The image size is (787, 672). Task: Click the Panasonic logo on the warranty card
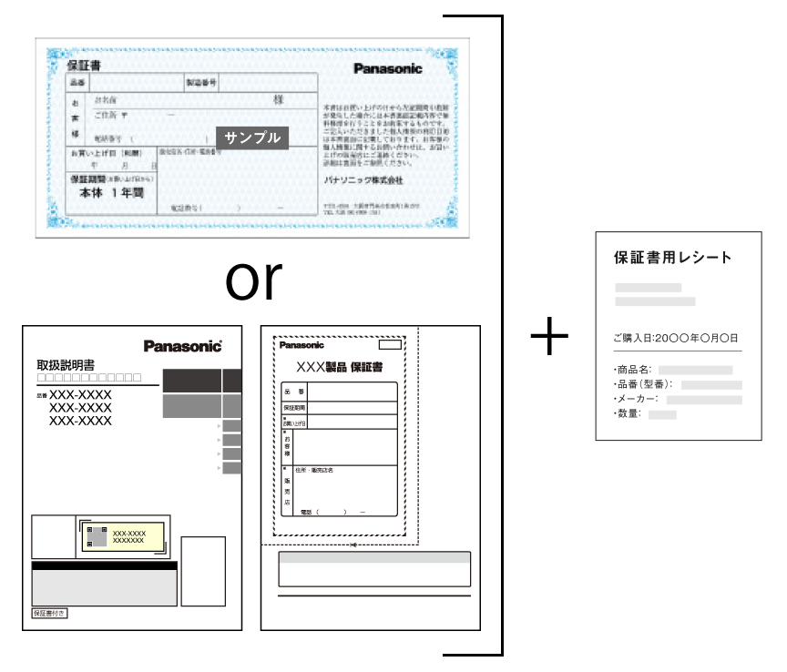point(386,68)
